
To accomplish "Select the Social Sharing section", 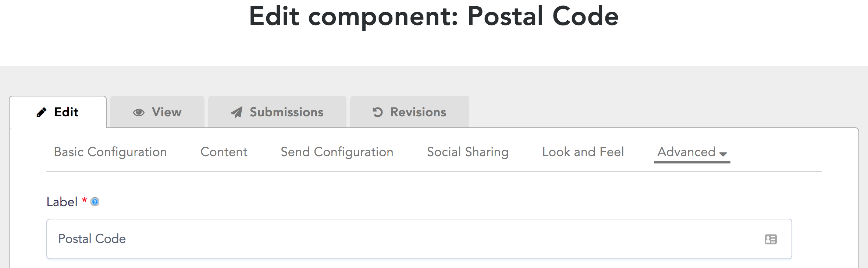I will [468, 152].
